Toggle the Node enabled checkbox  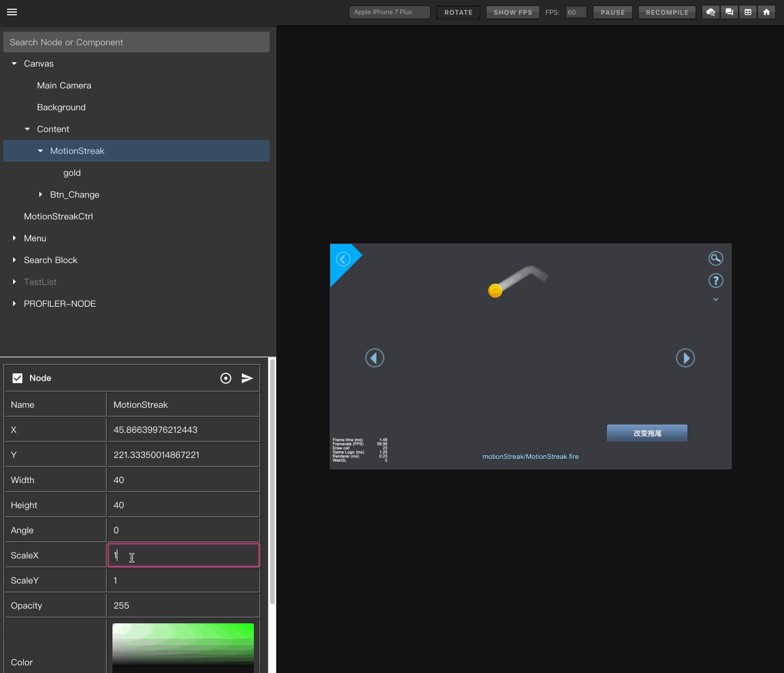17,378
